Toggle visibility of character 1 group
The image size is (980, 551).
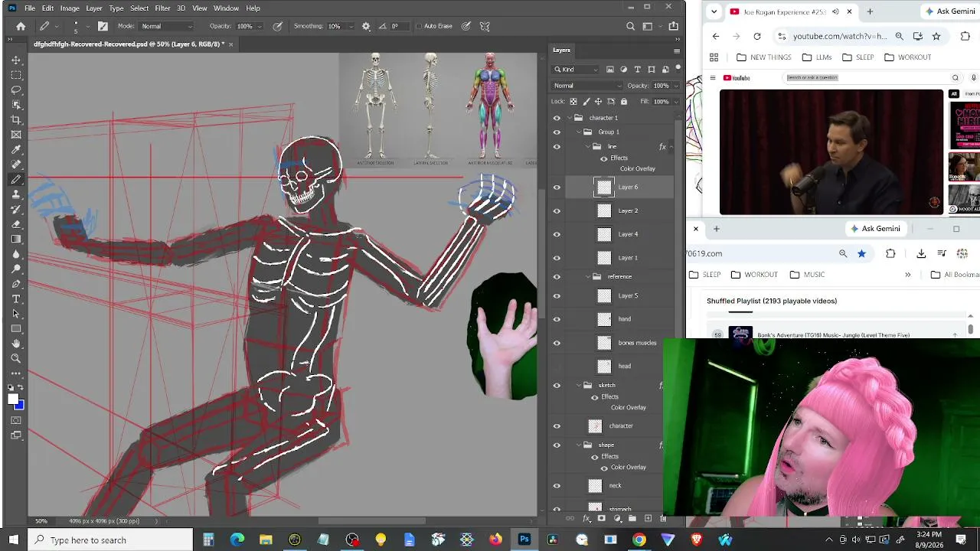point(557,118)
